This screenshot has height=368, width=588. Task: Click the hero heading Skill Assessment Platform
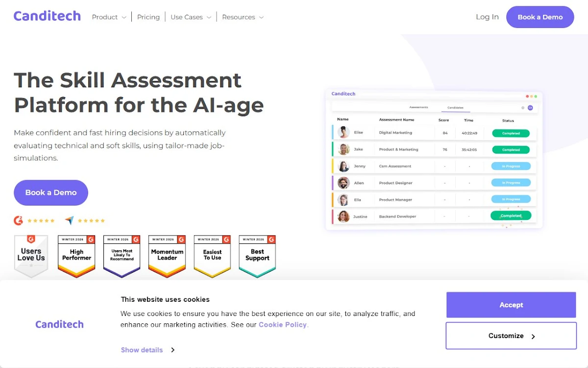coord(139,93)
